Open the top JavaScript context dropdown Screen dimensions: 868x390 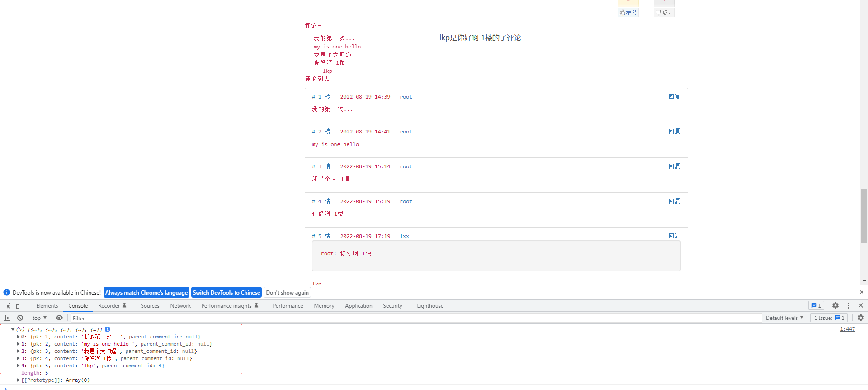39,318
